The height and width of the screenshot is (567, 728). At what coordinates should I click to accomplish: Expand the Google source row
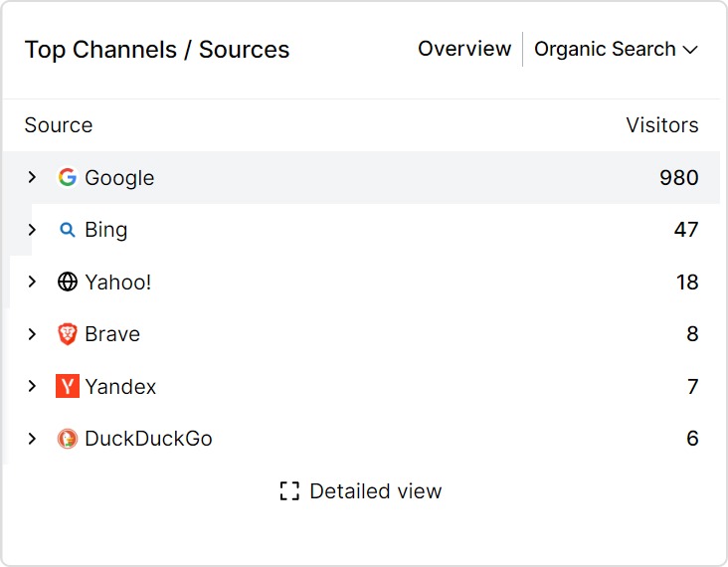[x=32, y=177]
